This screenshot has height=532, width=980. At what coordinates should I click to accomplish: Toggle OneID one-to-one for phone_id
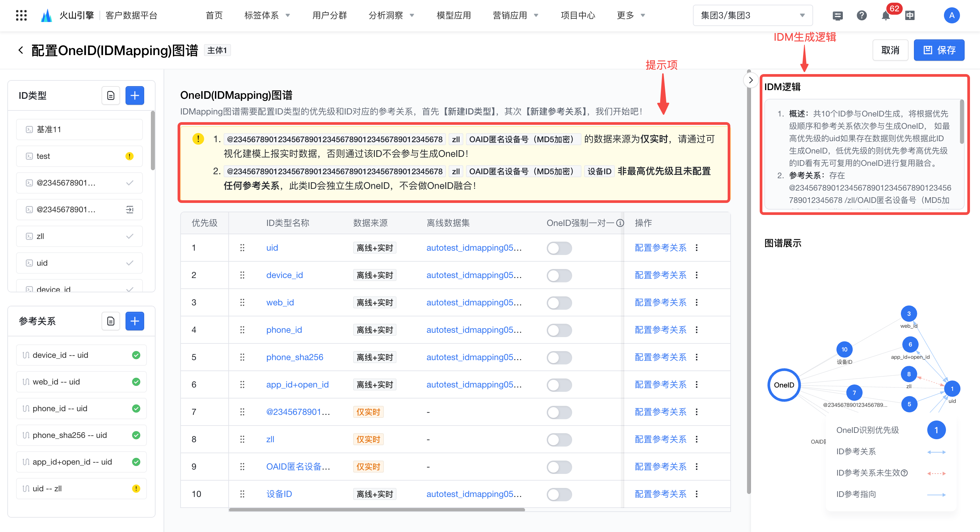point(559,330)
